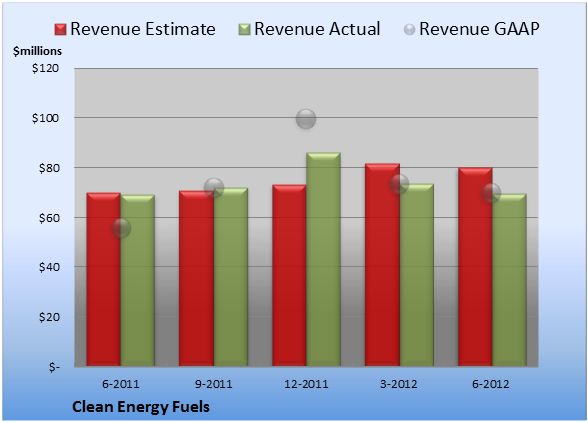This screenshot has width=588, height=422.
Task: Click the '$-' zero axis value
Action: point(54,366)
